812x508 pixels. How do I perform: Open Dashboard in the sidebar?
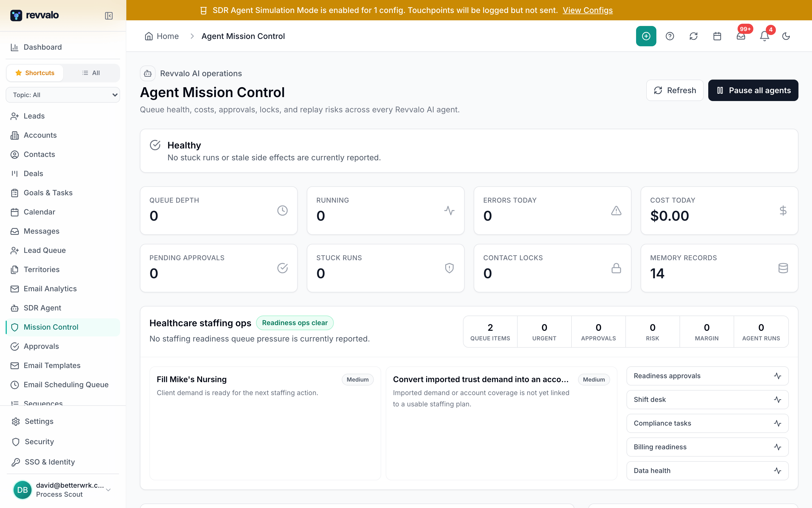[63, 47]
